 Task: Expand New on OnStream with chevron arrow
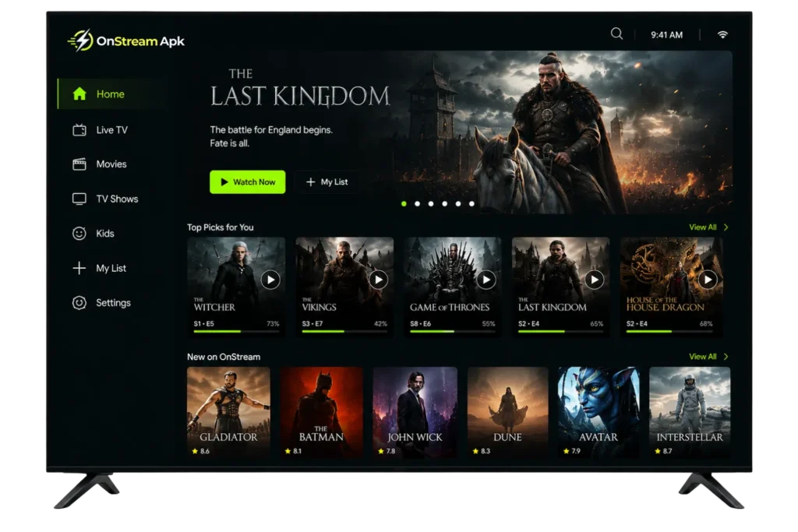pyautogui.click(x=726, y=357)
